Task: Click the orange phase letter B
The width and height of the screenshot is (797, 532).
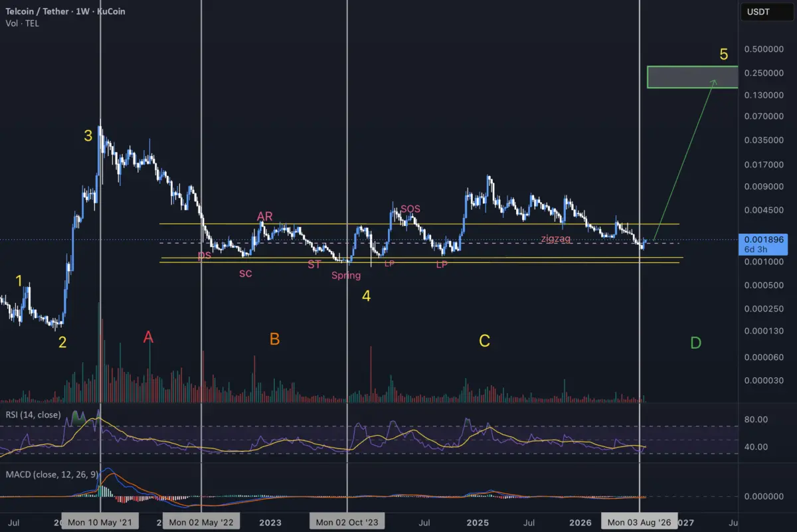Action: [274, 340]
